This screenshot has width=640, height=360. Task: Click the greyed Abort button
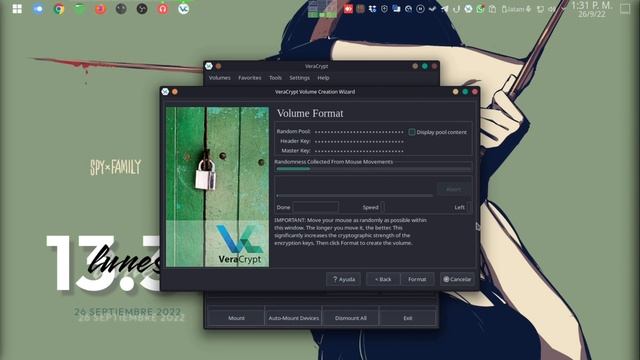point(453,189)
